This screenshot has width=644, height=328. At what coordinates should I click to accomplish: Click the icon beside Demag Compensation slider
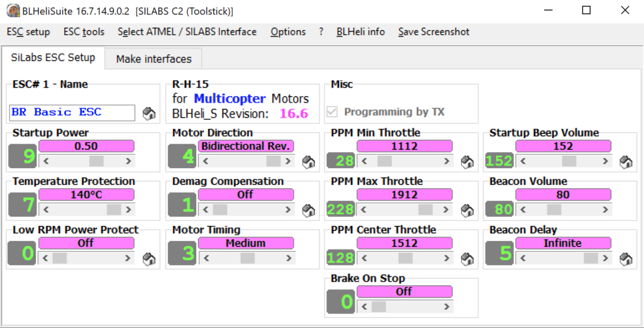coord(308,210)
